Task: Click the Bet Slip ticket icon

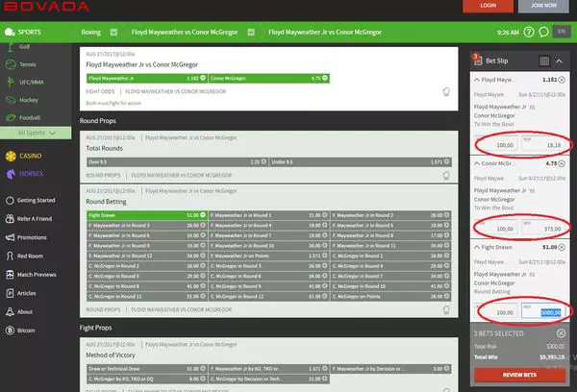Action: (x=478, y=60)
